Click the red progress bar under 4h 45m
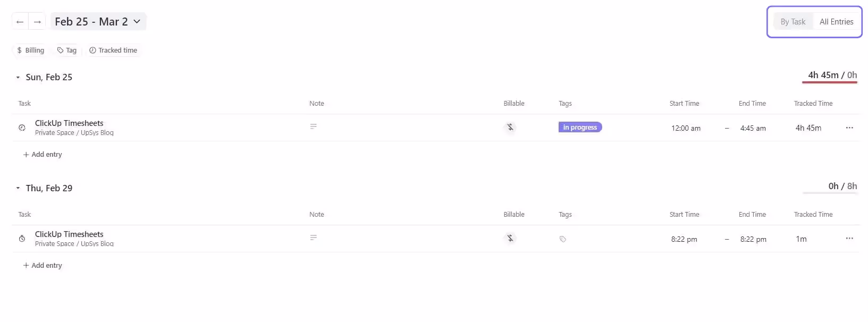The width and height of the screenshot is (868, 322). coord(830,83)
